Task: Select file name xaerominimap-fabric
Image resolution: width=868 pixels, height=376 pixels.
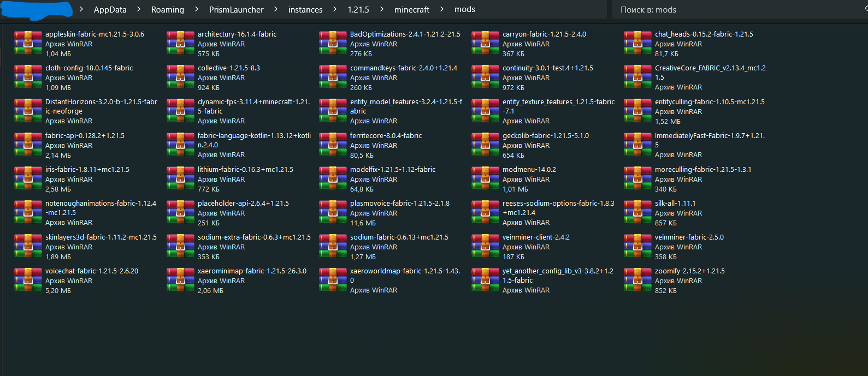Action: (252, 271)
